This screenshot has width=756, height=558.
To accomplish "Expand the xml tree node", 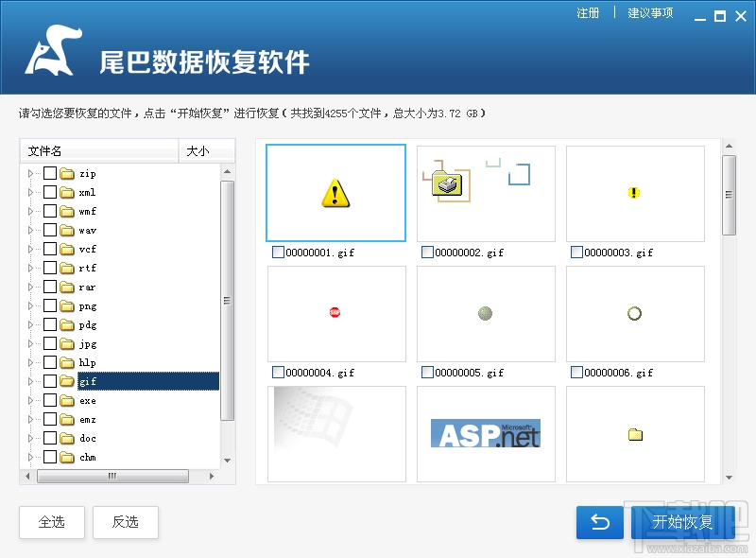I will [30, 192].
